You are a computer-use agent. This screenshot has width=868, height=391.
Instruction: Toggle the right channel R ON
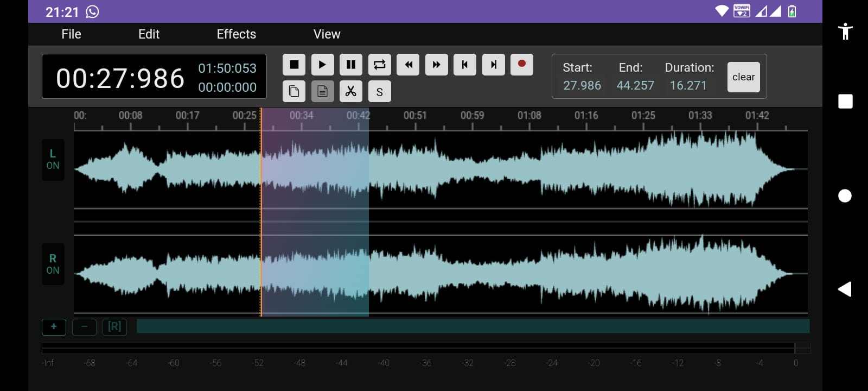(53, 264)
